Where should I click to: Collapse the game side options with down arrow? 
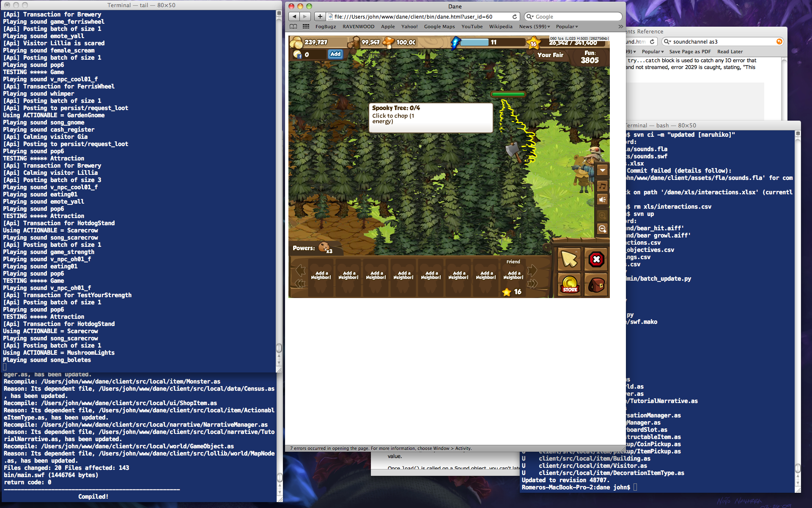602,170
